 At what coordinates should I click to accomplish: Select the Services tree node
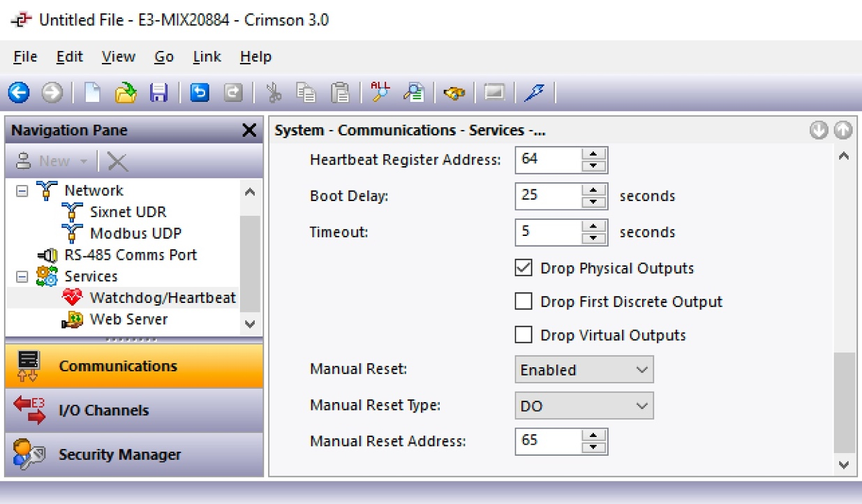click(x=91, y=276)
